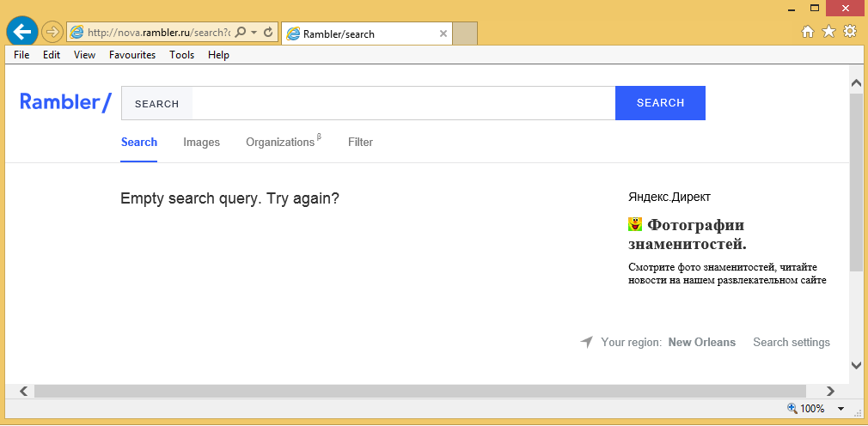Screen dimensions: 868x426
Task: Click the Rambler logo
Action: [x=65, y=102]
